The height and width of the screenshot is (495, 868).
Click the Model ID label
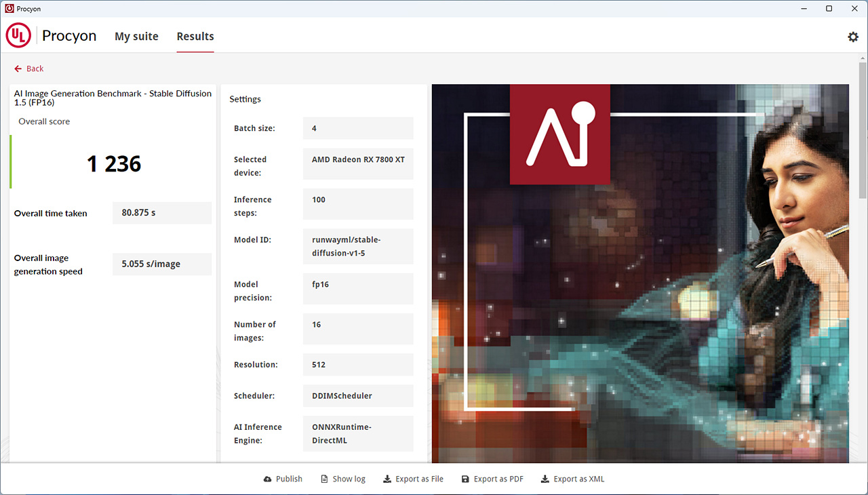click(252, 240)
